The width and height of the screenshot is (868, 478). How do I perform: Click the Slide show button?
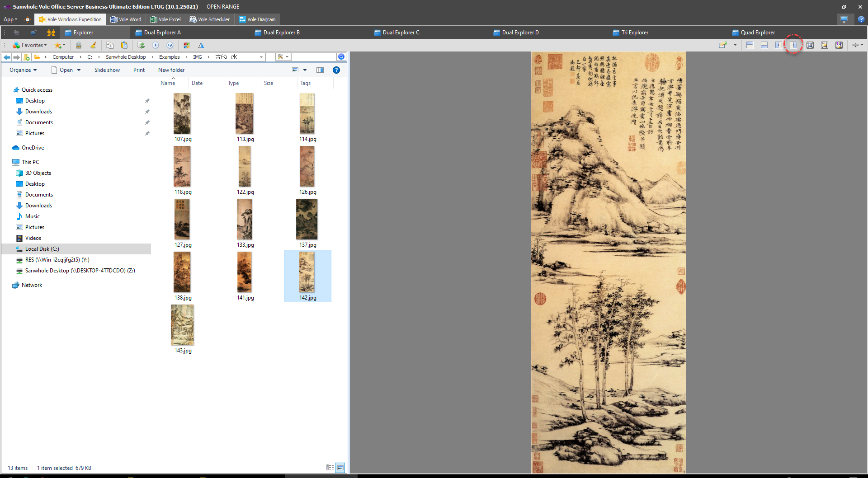[107, 70]
